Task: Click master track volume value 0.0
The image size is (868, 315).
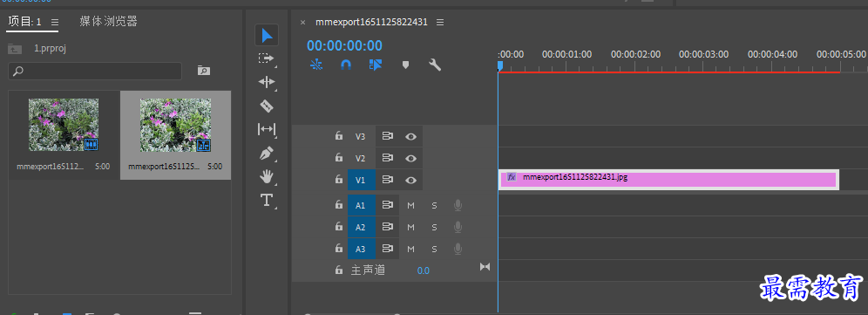Action: pos(424,270)
